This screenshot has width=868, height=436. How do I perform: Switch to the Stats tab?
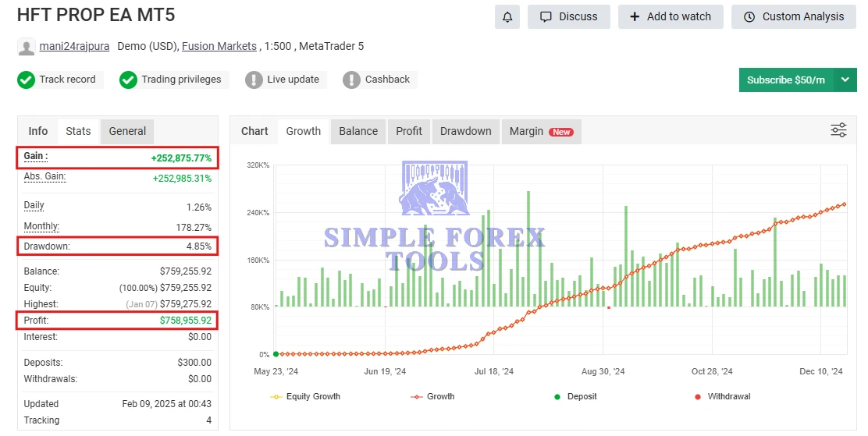[x=78, y=131]
